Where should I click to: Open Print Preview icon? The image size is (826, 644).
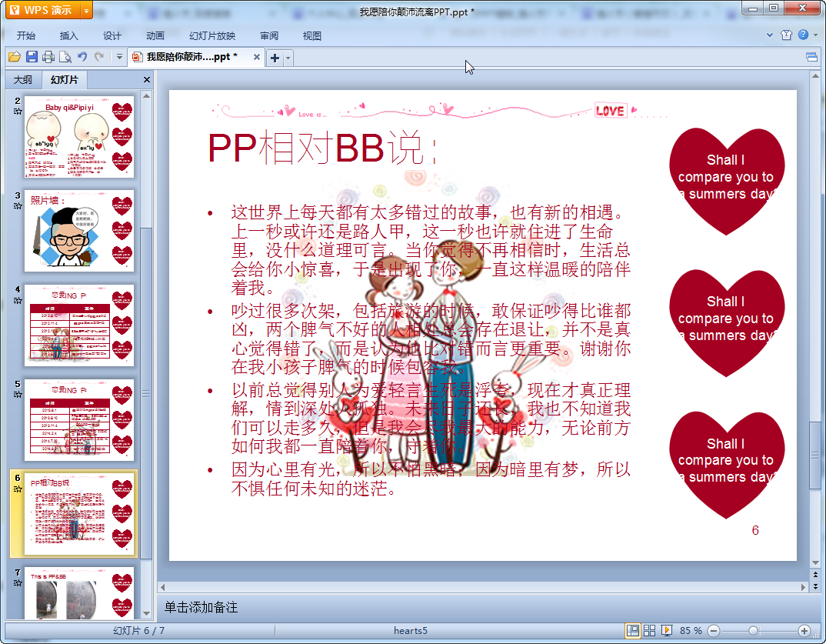pyautogui.click(x=65, y=56)
